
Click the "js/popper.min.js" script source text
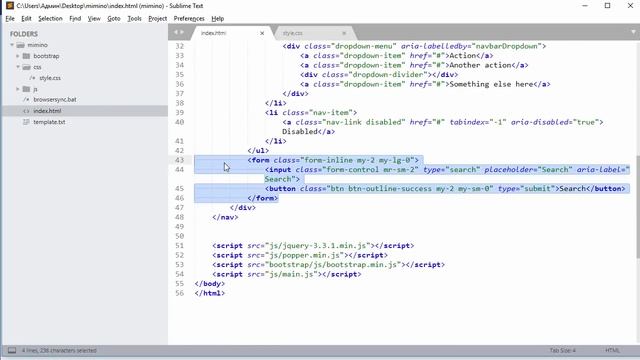click(x=305, y=255)
